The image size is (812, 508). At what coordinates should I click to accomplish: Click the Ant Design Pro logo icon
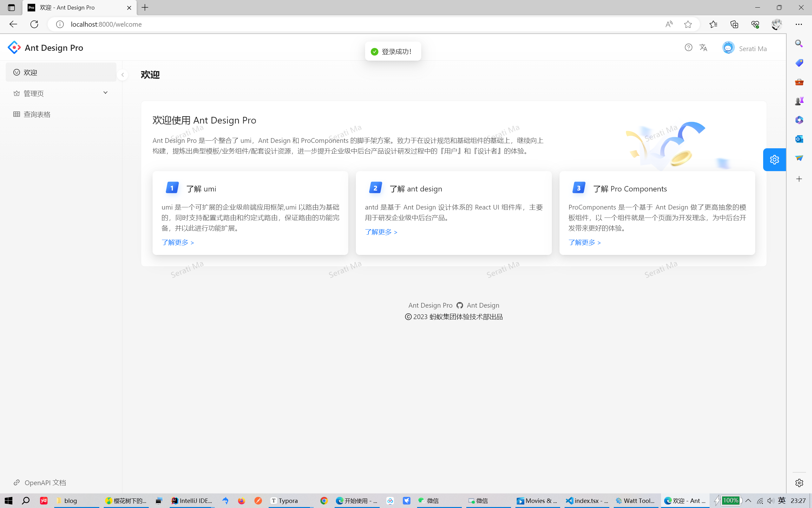point(14,48)
